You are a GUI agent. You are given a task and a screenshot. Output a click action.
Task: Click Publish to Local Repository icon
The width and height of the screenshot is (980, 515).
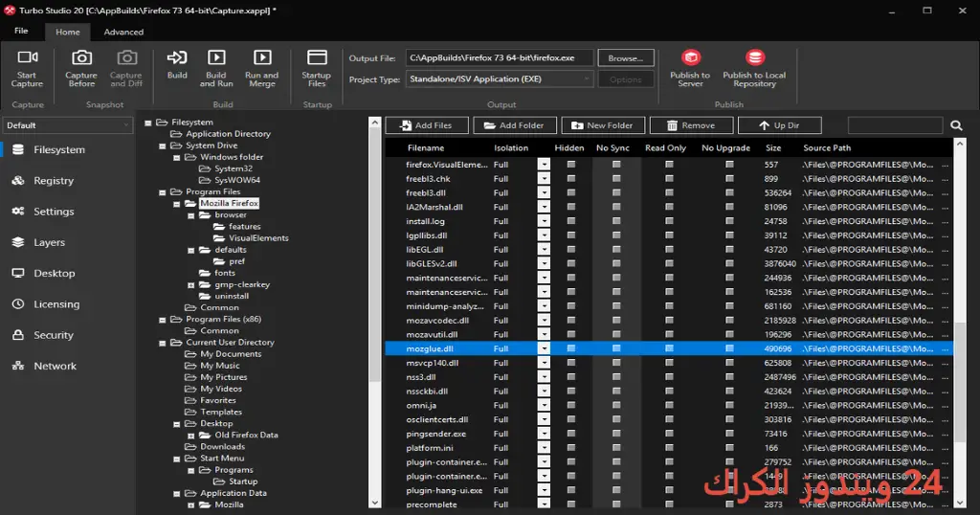tap(754, 57)
